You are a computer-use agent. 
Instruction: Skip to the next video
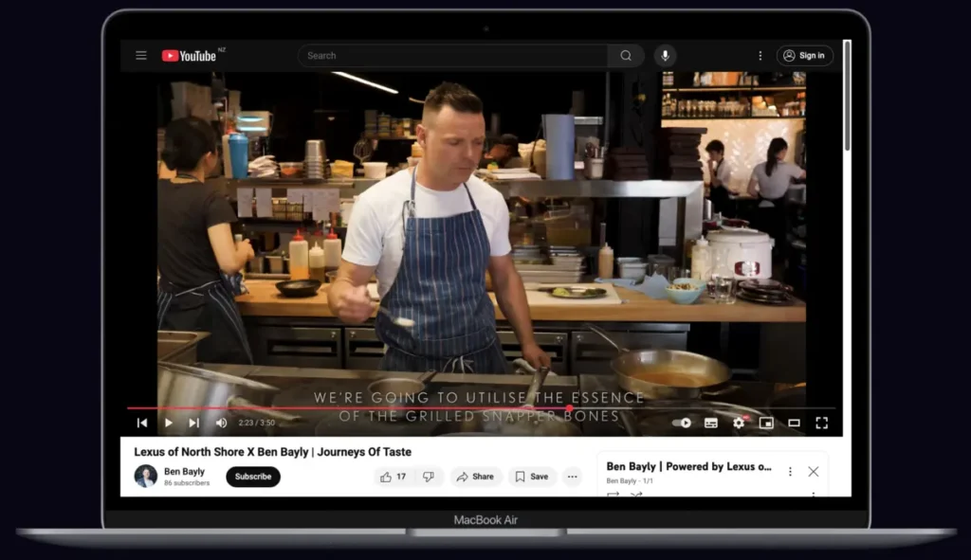tap(193, 423)
